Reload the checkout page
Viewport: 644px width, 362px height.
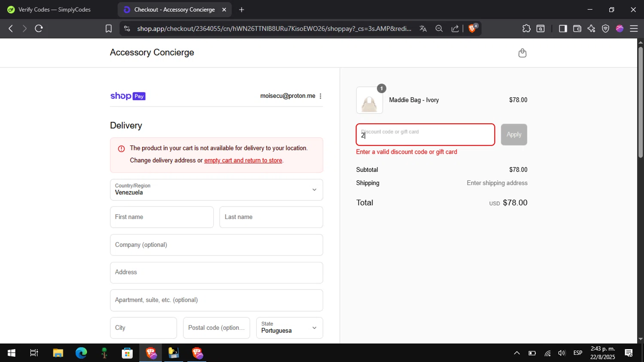point(39,28)
